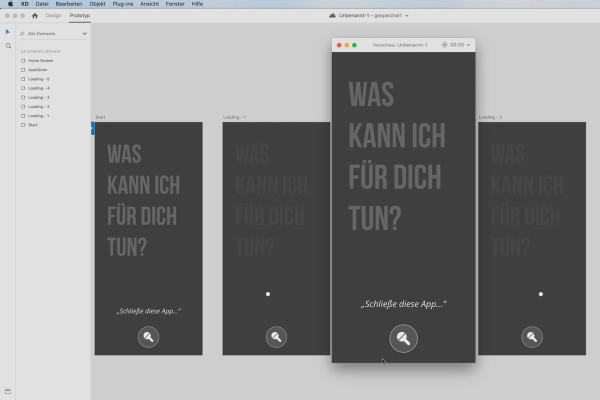Open the Bearbeiten menu
Screen dimensions: 600x400
tap(69, 4)
